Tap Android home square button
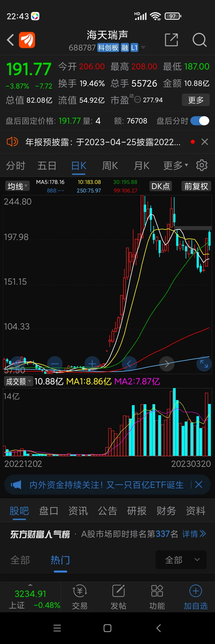This screenshot has height=644, width=215. point(107,628)
